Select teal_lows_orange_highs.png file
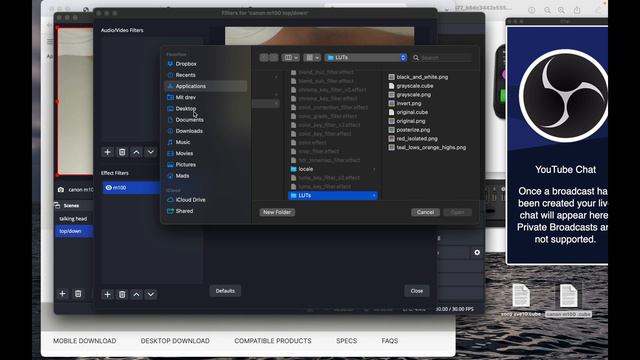This screenshot has height=360, width=640. click(431, 148)
